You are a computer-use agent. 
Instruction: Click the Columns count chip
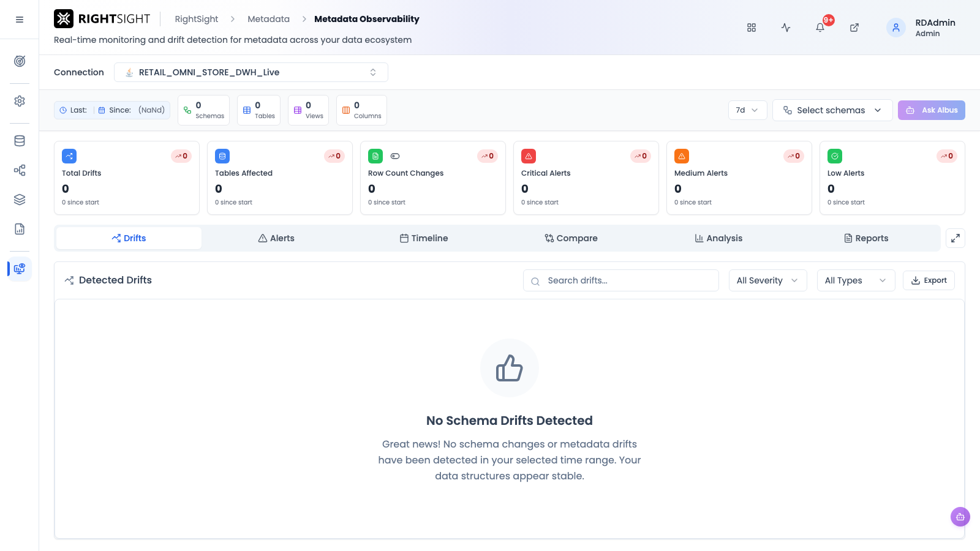pos(361,110)
